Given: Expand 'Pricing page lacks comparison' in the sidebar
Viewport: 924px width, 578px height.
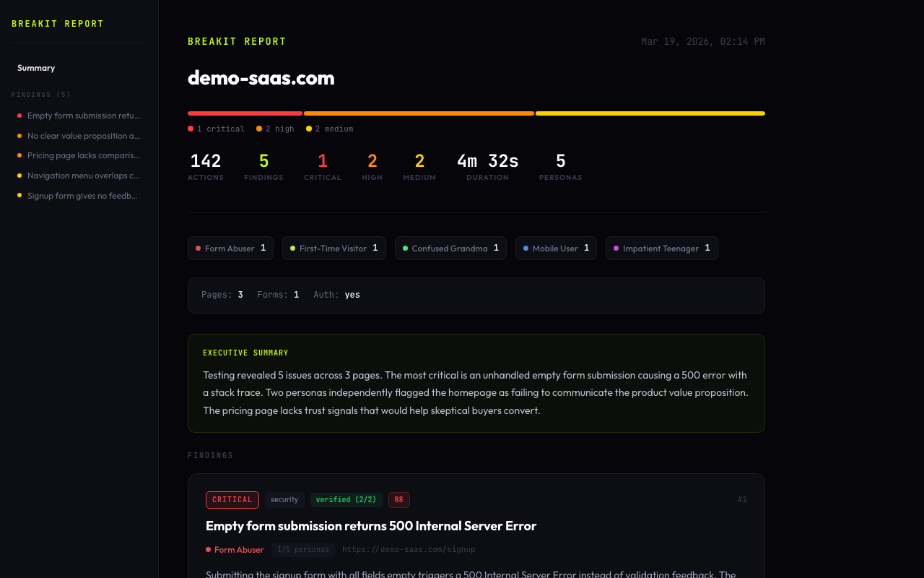Looking at the screenshot, I should pyautogui.click(x=83, y=155).
